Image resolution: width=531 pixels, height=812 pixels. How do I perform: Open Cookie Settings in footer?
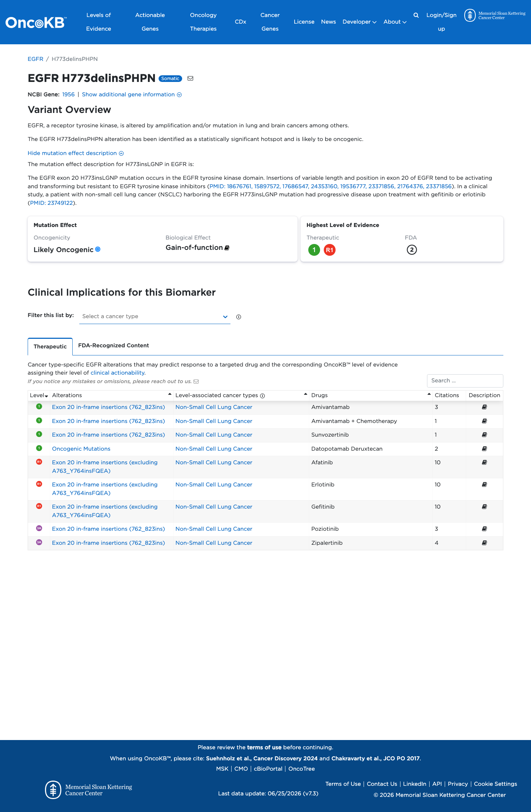pos(495,784)
